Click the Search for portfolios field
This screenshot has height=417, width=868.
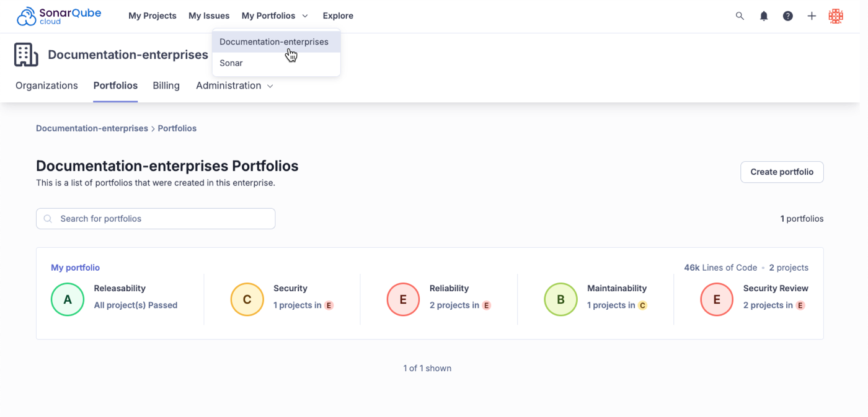156,218
